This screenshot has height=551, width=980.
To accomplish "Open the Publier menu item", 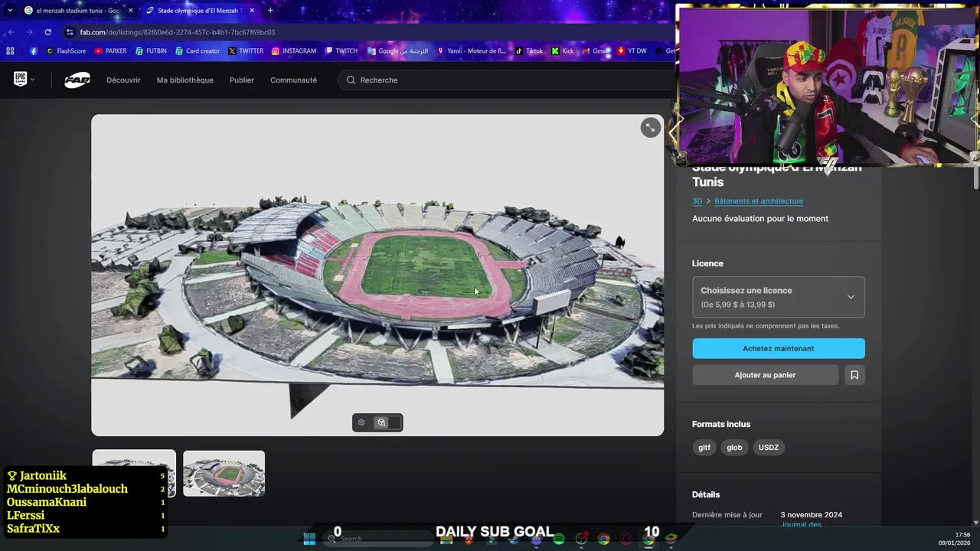I will coord(242,80).
